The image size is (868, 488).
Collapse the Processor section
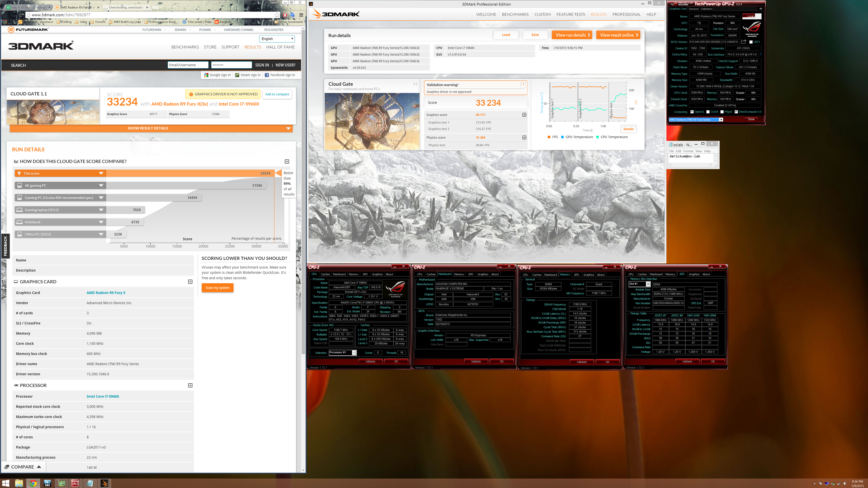(190, 385)
